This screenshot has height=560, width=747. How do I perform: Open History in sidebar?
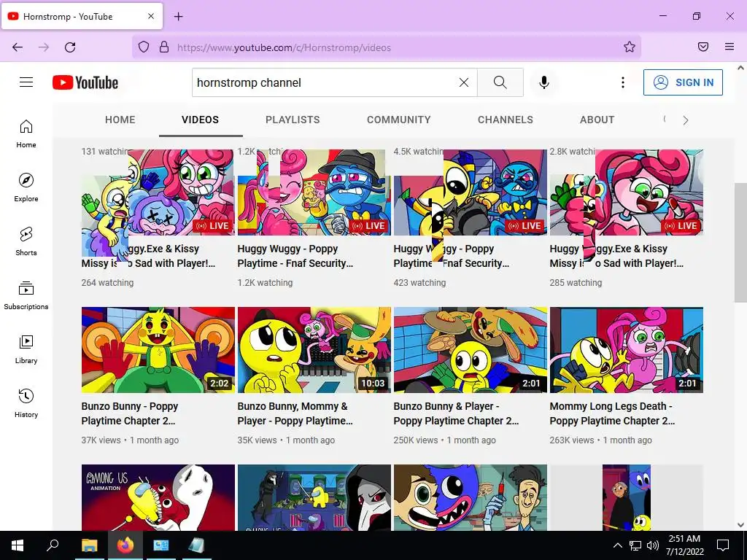point(26,403)
